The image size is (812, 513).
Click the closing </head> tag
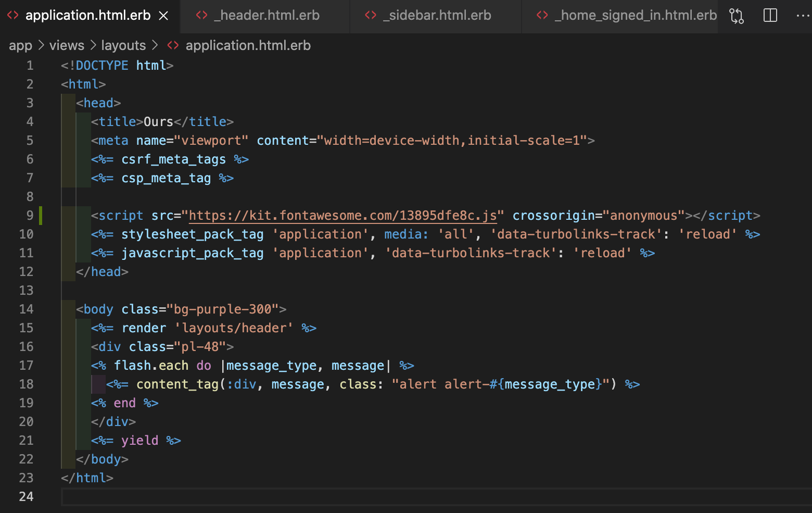coord(102,272)
